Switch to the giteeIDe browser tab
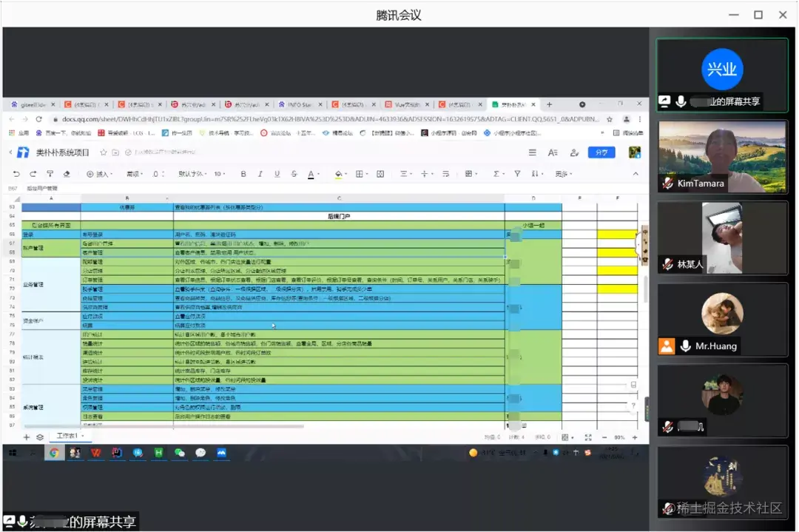 pyautogui.click(x=32, y=104)
